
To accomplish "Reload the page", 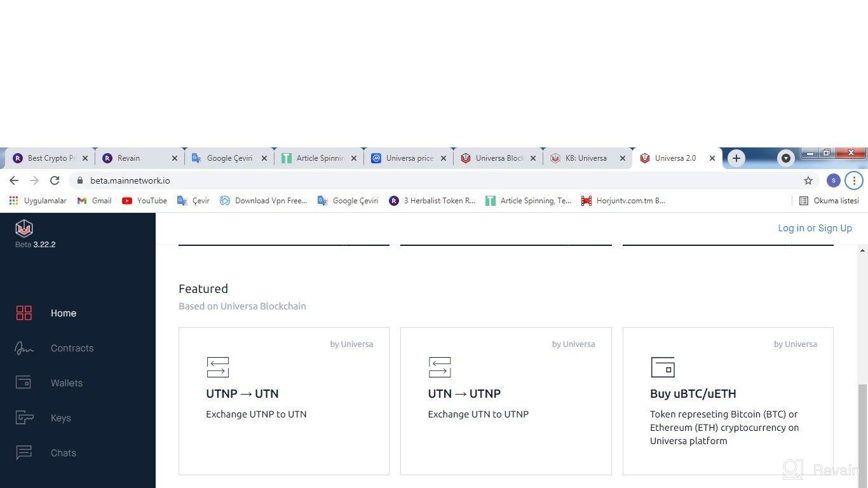I will tap(55, 180).
